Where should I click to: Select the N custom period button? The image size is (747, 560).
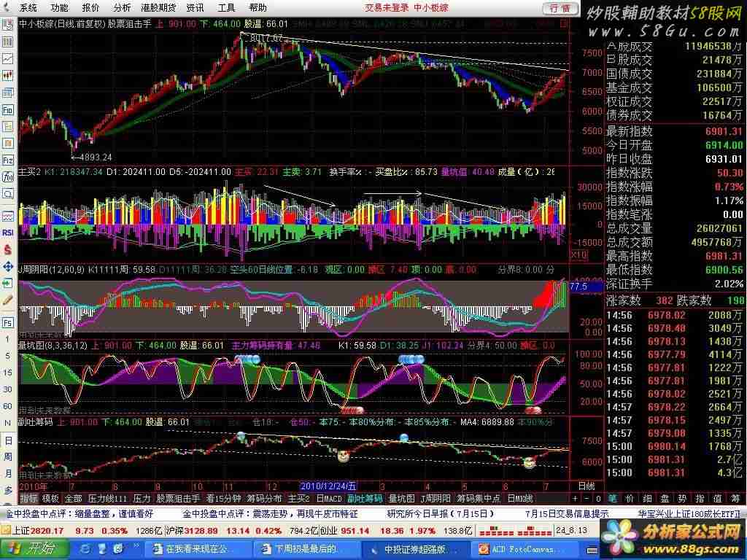(7, 424)
